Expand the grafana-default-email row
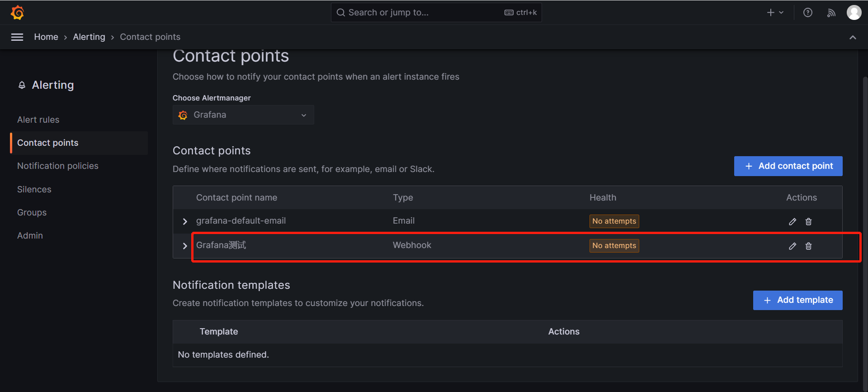The image size is (868, 392). (x=184, y=221)
